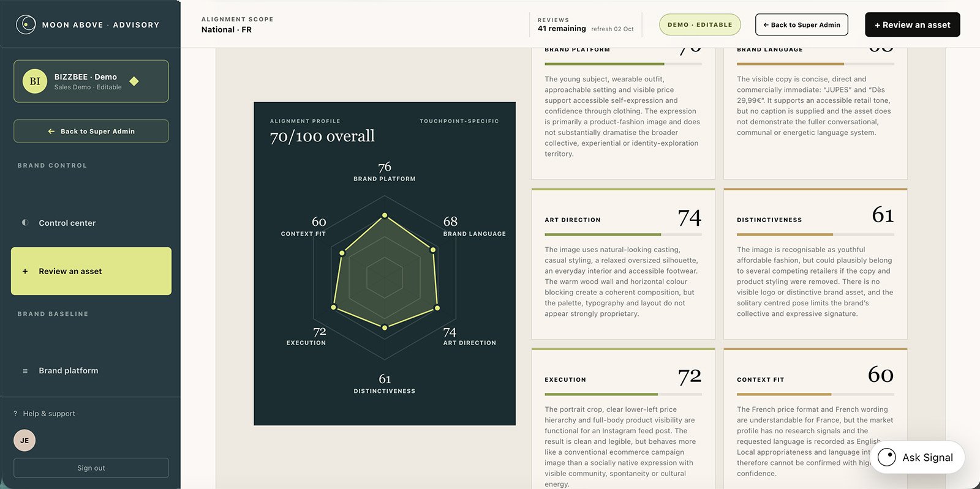The height and width of the screenshot is (489, 980).
Task: Click the 68 Brand Language radar label
Action: click(x=474, y=226)
